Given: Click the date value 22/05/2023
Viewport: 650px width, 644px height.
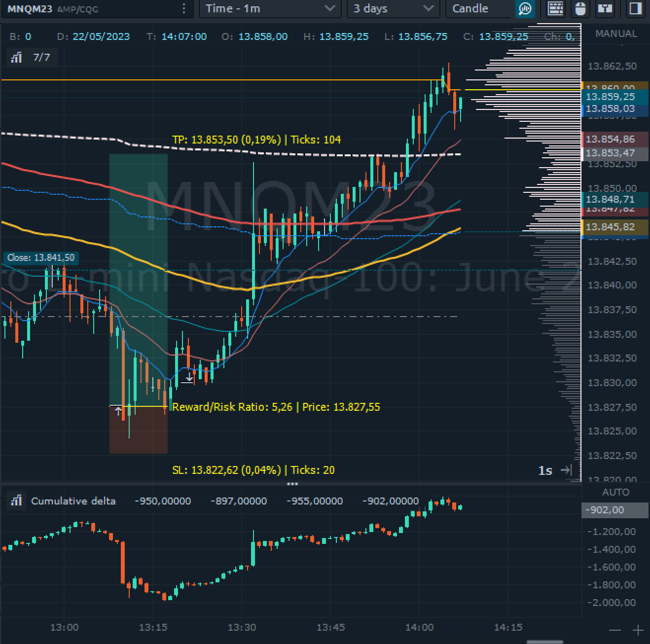Looking at the screenshot, I should pos(101,36).
